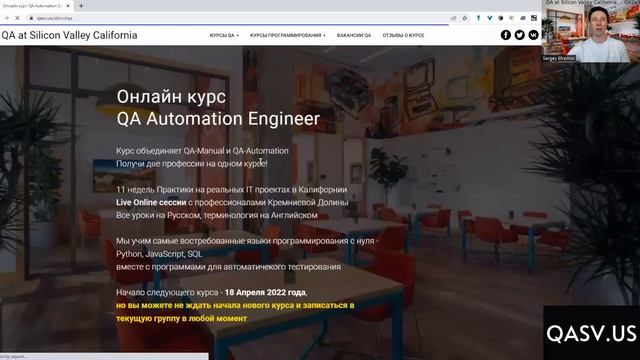Image resolution: width=640 pixels, height=360 pixels.
Task: Click the QASV.US logo overlay
Action: (x=591, y=333)
